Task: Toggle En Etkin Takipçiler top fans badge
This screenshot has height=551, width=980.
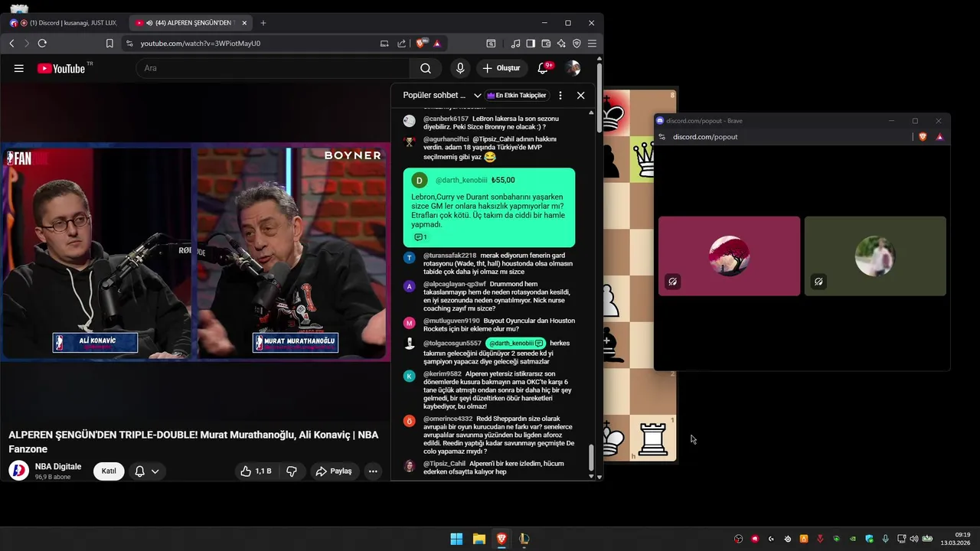Action: (x=517, y=96)
